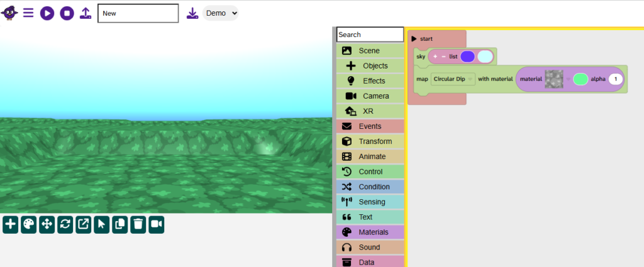Viewport: 644px width, 267px height.
Task: Open the Effects block category
Action: tap(370, 81)
